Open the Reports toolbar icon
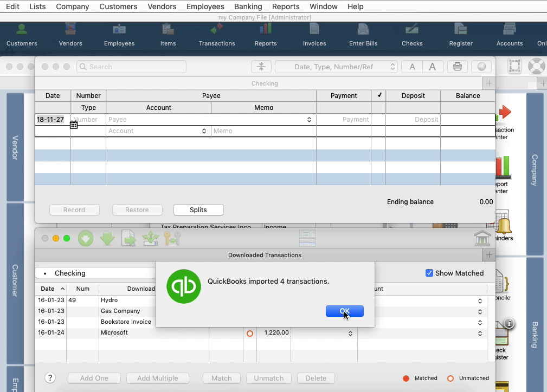 pyautogui.click(x=266, y=35)
